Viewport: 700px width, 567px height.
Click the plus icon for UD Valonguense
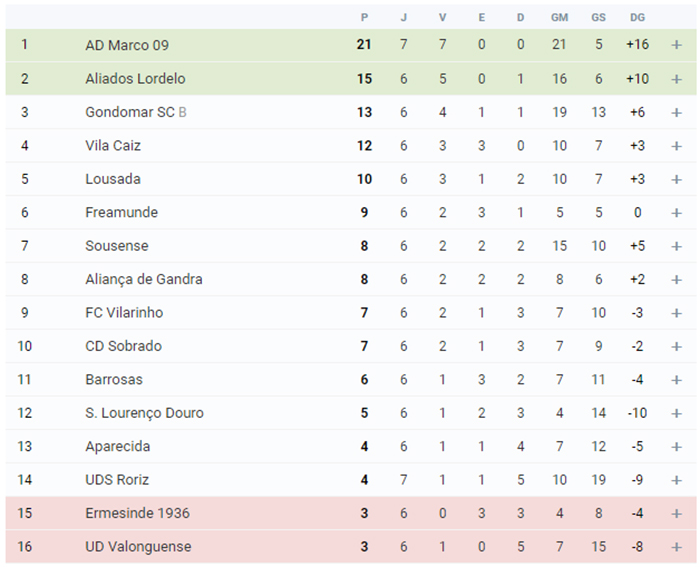click(676, 547)
